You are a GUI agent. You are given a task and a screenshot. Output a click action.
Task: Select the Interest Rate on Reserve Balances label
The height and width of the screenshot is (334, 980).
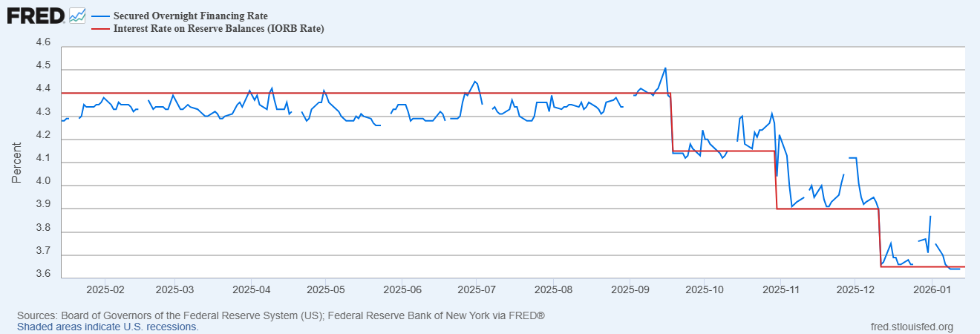pyautogui.click(x=219, y=29)
